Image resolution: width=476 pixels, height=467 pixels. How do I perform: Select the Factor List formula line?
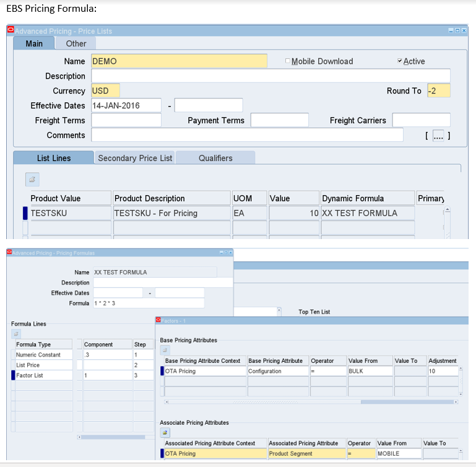(44, 375)
